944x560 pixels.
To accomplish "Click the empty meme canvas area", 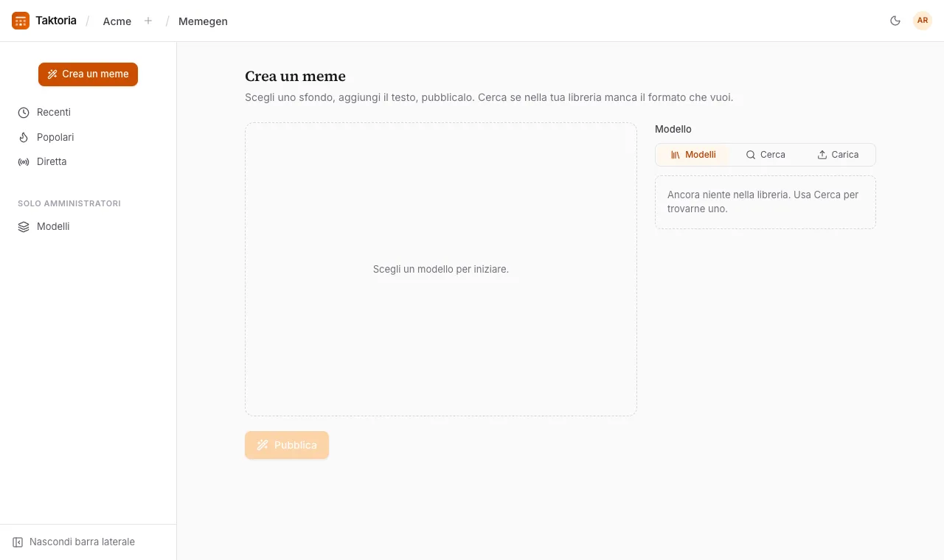I will 441,270.
